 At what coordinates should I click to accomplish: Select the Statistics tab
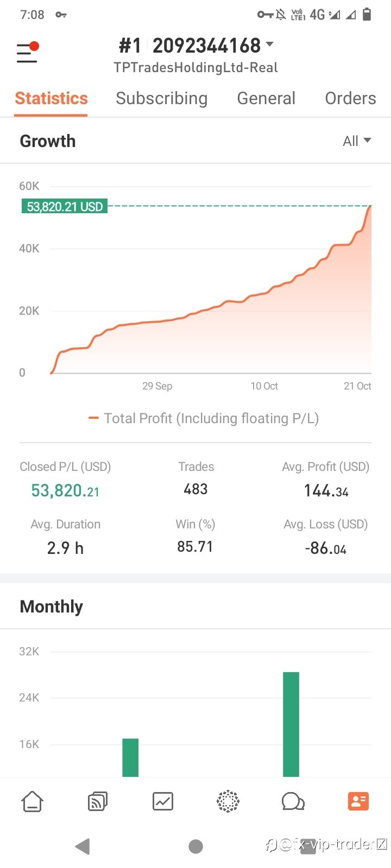click(51, 98)
